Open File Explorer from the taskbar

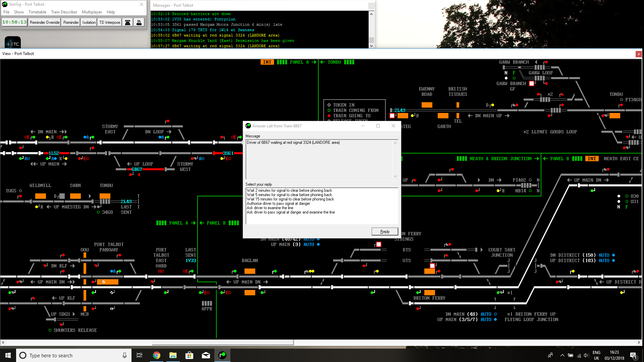click(173, 355)
